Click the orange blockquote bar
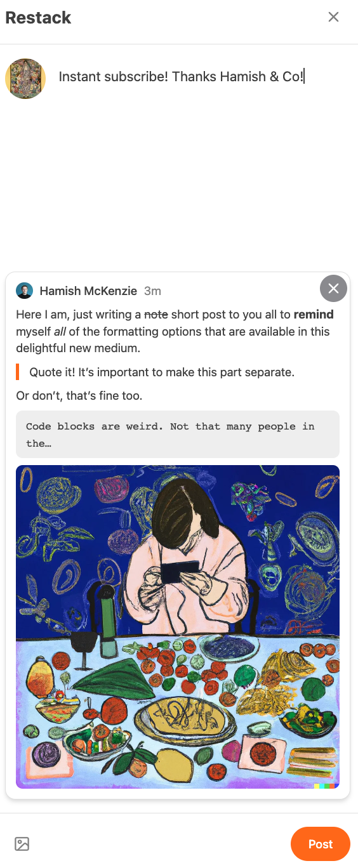This screenshot has width=358, height=868. [18, 372]
